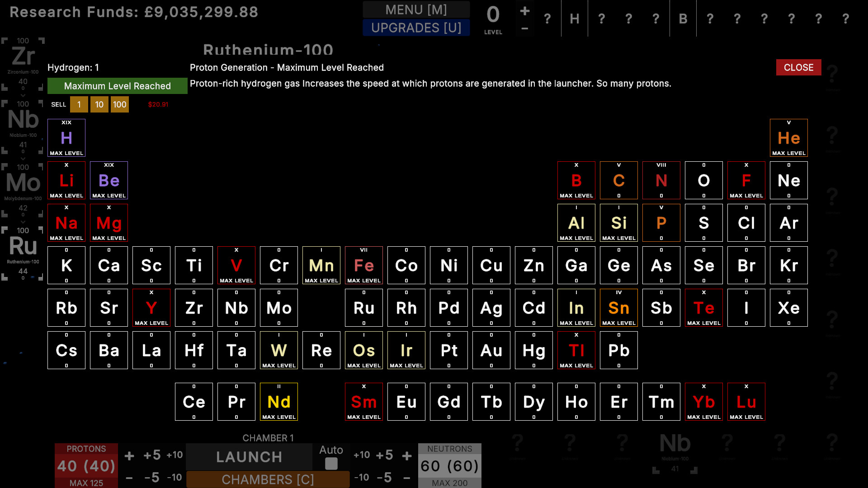Increase level with the plus stepper
Viewport: 868px width, 488px height.
point(524,11)
